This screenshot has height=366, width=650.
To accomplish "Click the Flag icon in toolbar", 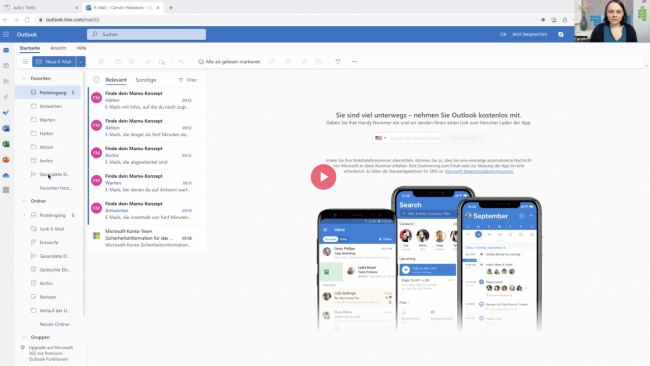I will point(287,61).
